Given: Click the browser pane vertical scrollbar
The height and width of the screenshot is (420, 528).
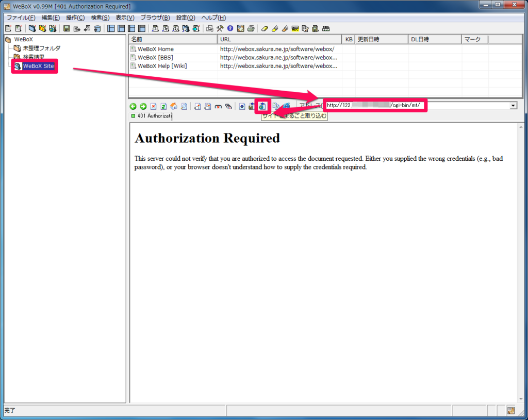Looking at the screenshot, I should point(521,262).
